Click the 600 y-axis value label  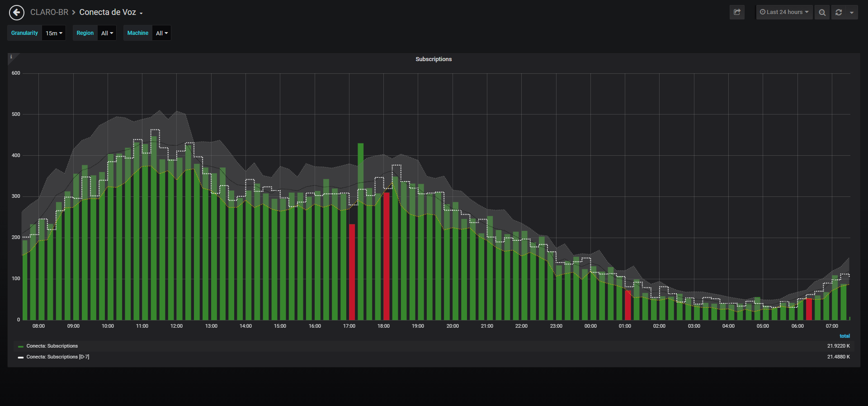pyautogui.click(x=16, y=73)
